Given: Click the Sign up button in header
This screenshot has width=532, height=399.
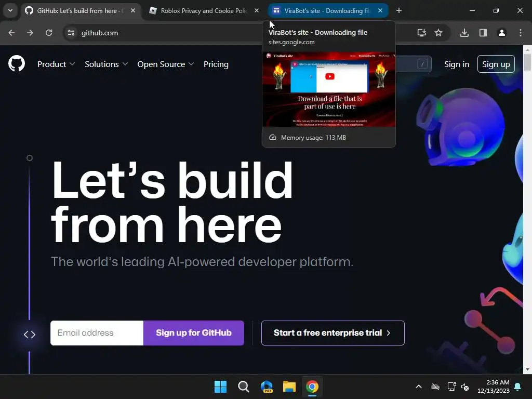Looking at the screenshot, I should [x=496, y=64].
